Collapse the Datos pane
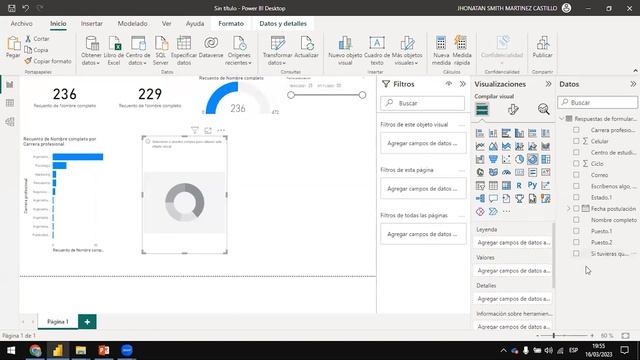Screen dimensions: 640x360 coord(633,84)
